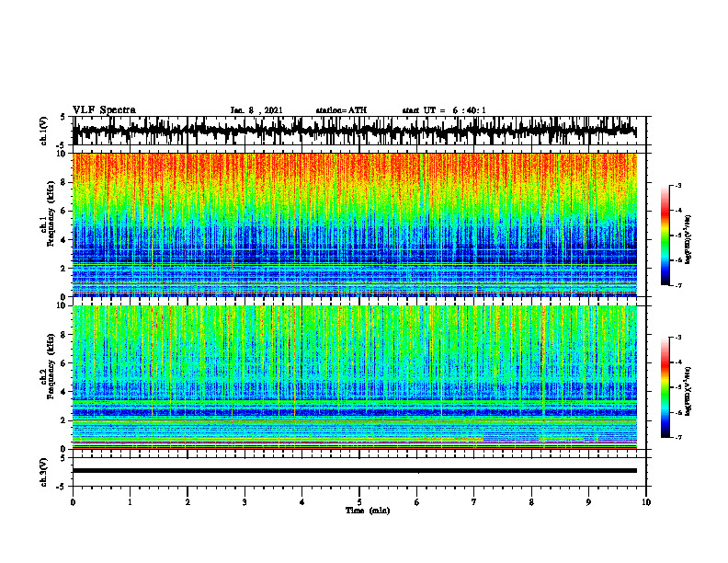Click time axis tick label "1"
This screenshot has width=728, height=563.
pyautogui.click(x=130, y=502)
